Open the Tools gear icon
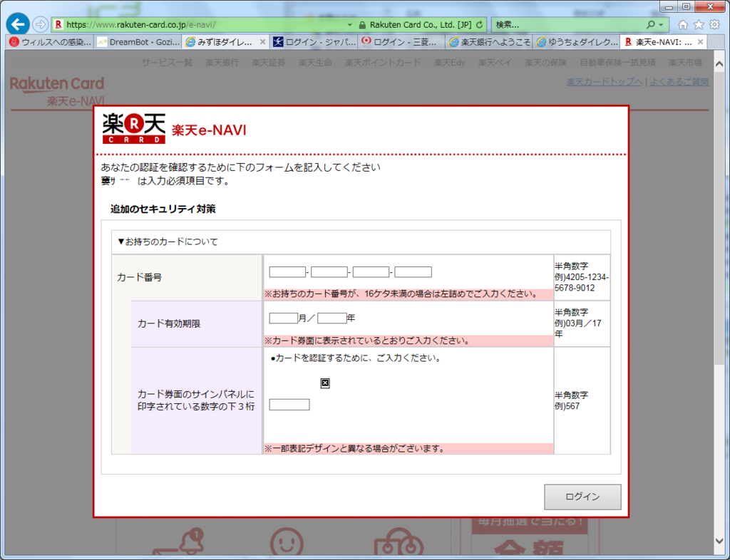The height and width of the screenshot is (560, 730). (714, 25)
